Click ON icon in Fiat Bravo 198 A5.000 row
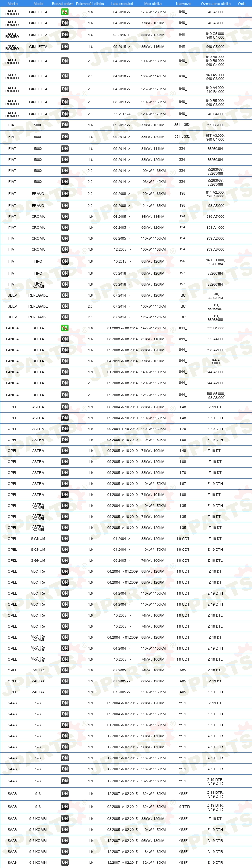The height and width of the screenshot is (868, 252). pyautogui.click(x=64, y=206)
